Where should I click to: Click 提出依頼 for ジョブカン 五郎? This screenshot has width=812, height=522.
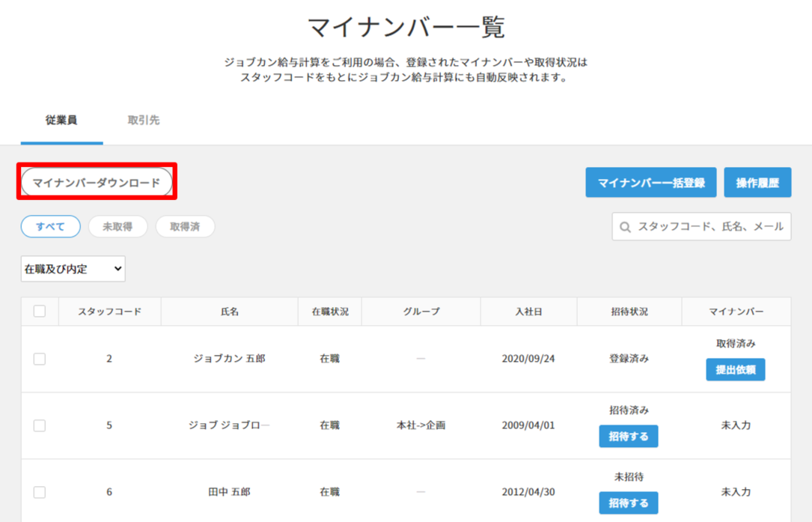(735, 369)
